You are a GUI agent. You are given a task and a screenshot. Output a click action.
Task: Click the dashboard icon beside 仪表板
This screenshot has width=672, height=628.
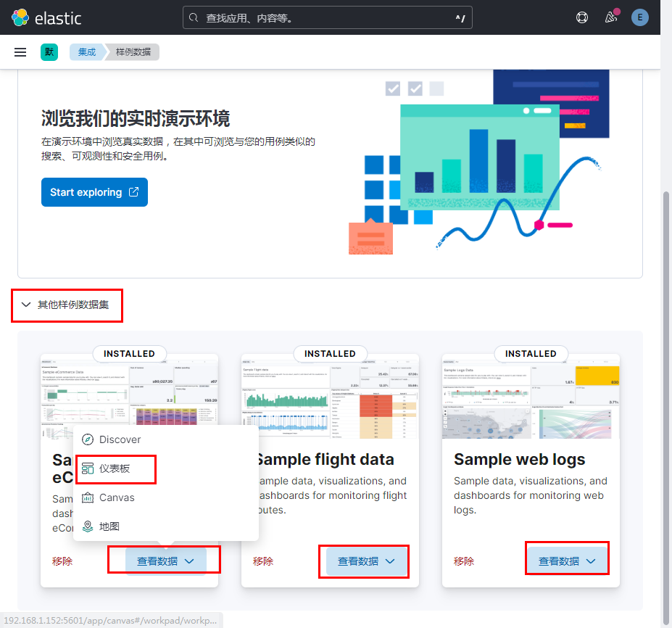(x=88, y=468)
